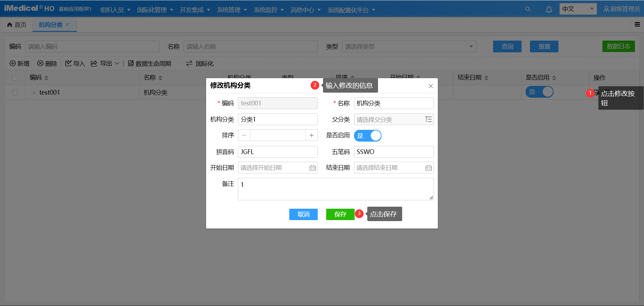Click the minus stepper on sort field
Viewport: 644px width, 306px height.
pyautogui.click(x=244, y=135)
